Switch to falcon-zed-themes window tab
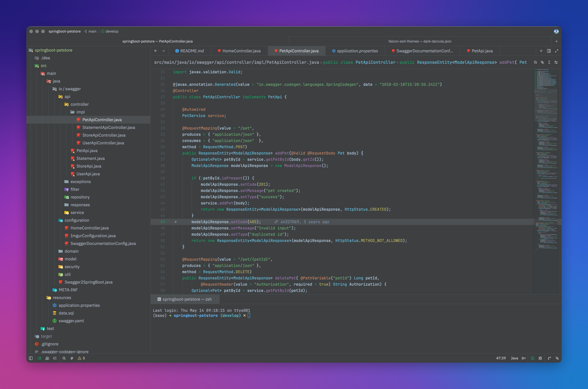588x389 pixels. (x=420, y=41)
